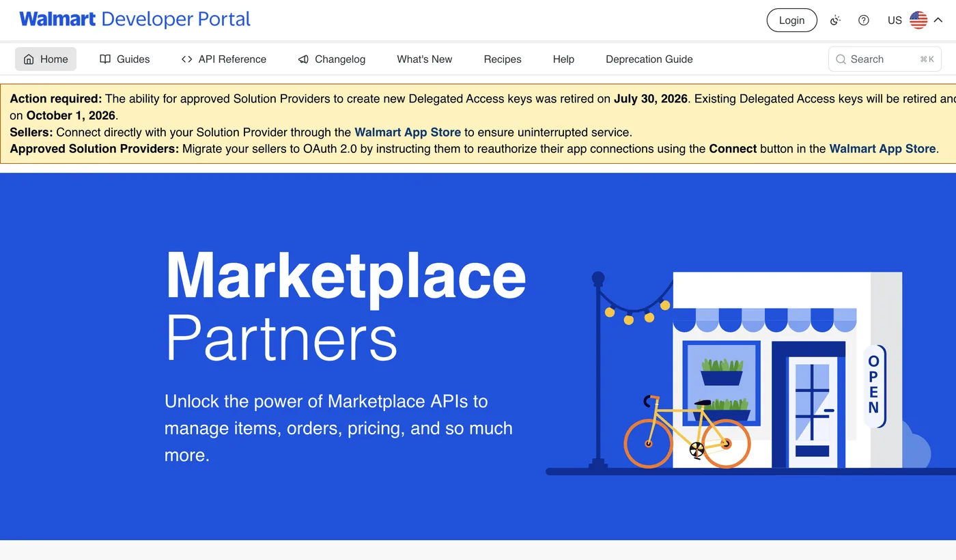Open the help question-mark icon
956x560 pixels.
pyautogui.click(x=864, y=20)
